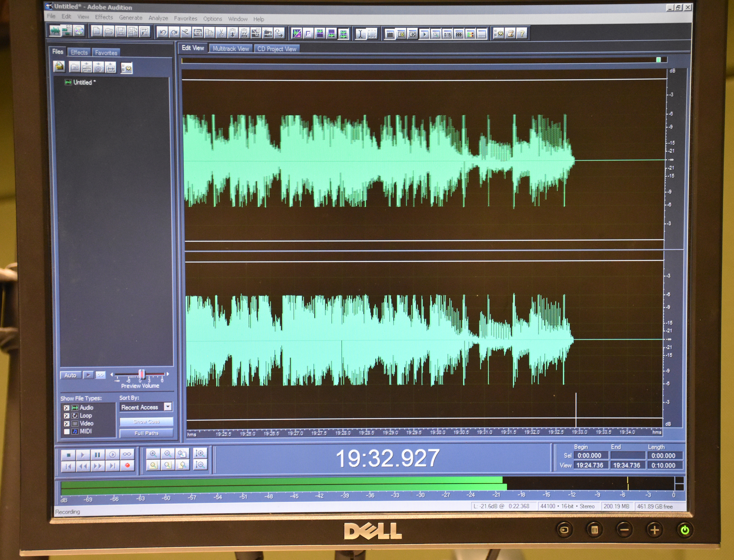This screenshot has height=560, width=734.
Task: Enable the MIDI file type checkbox
Action: [x=66, y=432]
